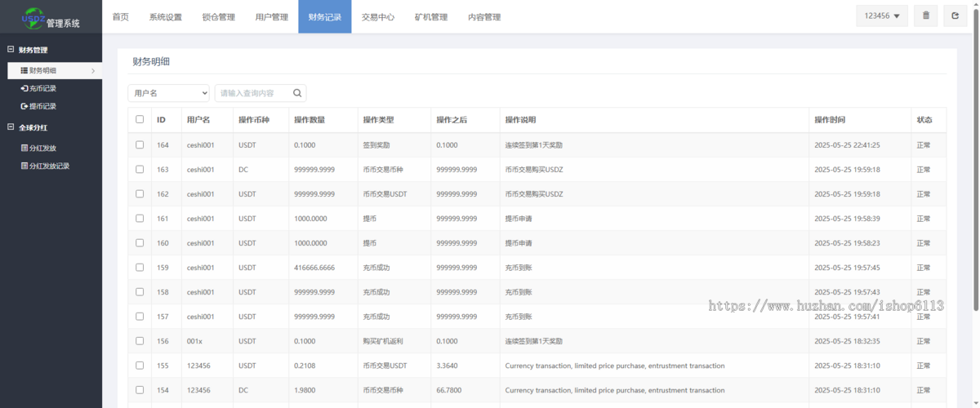Click amount 0.2108 in row 155
Screen dimensions: 980x408
305,366
